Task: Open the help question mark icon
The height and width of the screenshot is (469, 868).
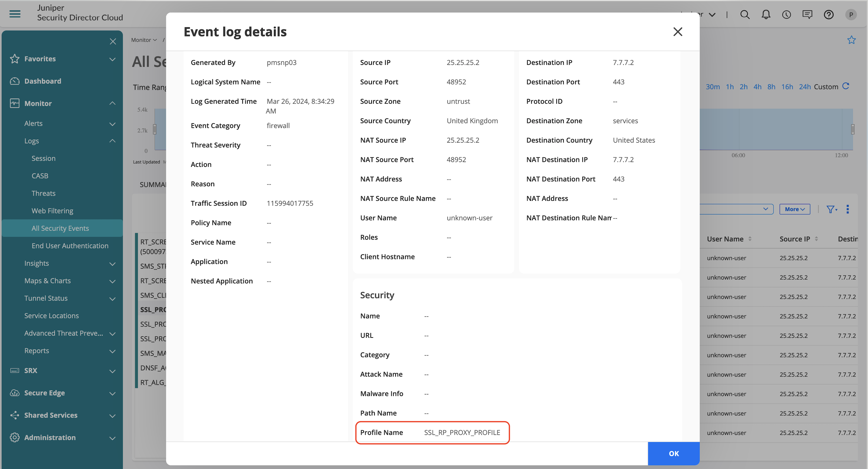Action: click(x=829, y=15)
